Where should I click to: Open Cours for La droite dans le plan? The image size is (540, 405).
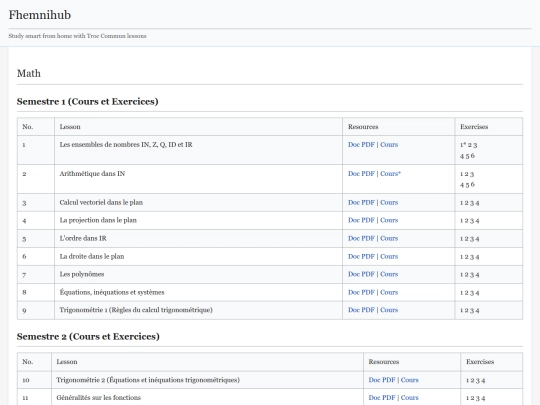click(389, 256)
